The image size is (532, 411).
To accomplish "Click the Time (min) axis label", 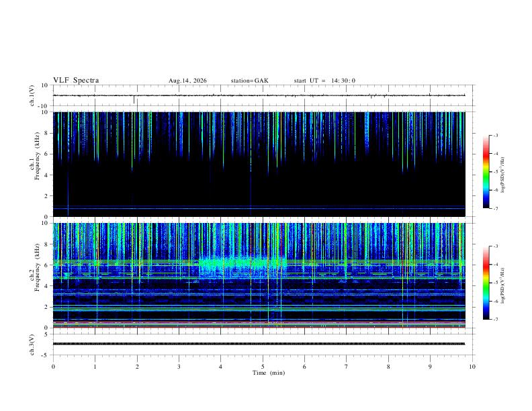I will click(x=269, y=373).
